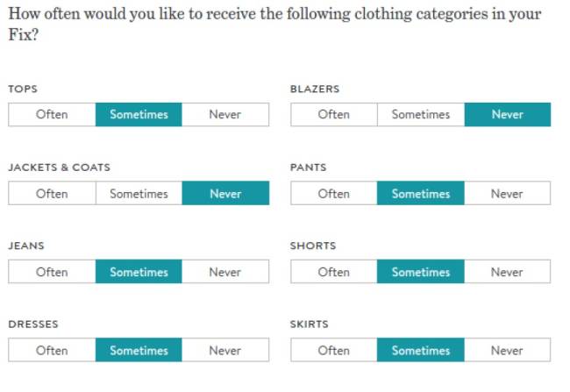Click Sometimes option for Skirts
This screenshot has height=392, width=570.
click(x=421, y=351)
